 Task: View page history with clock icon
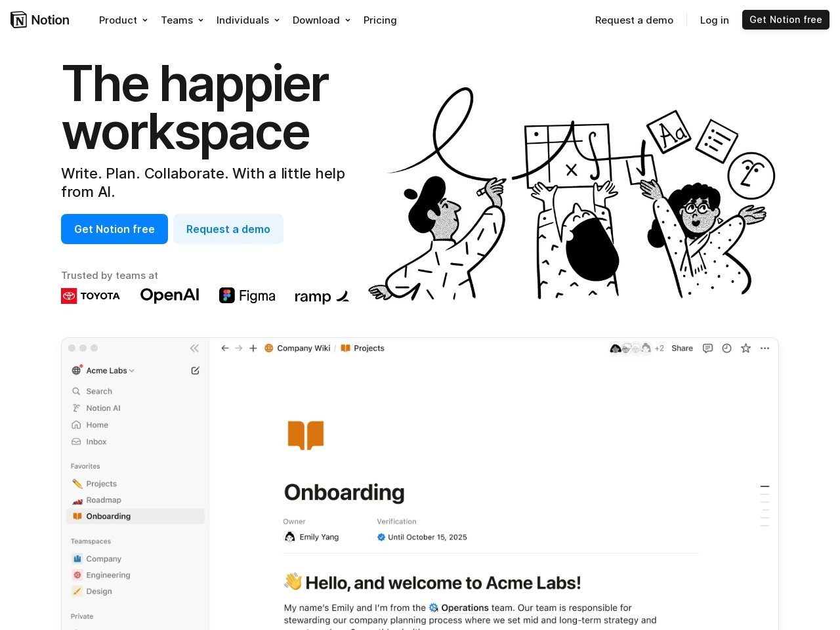726,348
